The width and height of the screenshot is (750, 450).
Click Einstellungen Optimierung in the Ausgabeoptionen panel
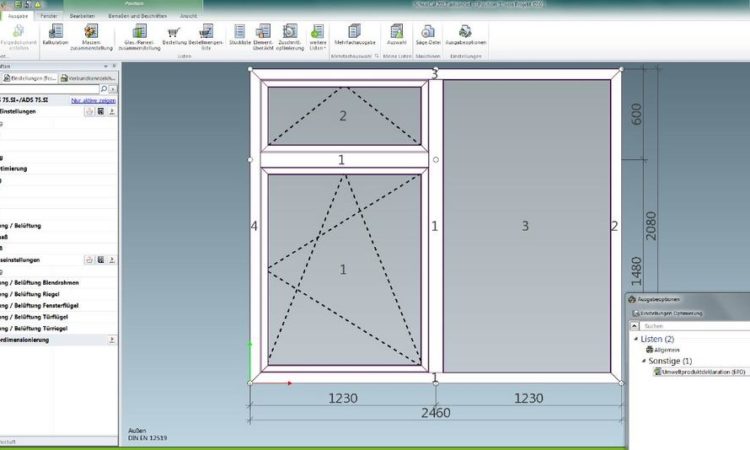[x=670, y=313]
